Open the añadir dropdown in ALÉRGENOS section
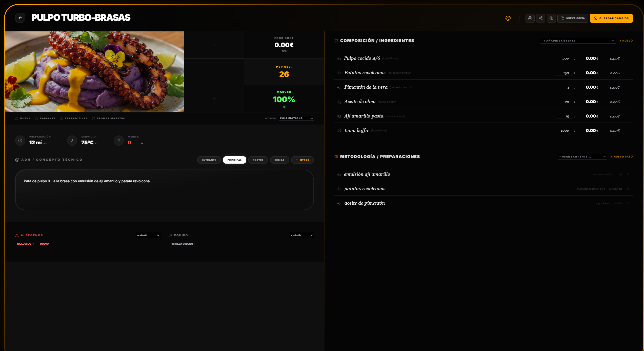 [x=148, y=235]
